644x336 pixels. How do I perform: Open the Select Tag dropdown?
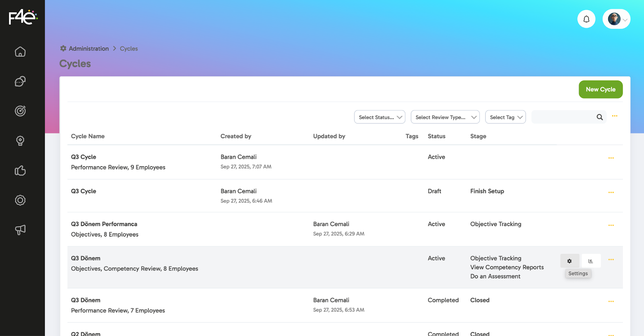click(x=505, y=117)
